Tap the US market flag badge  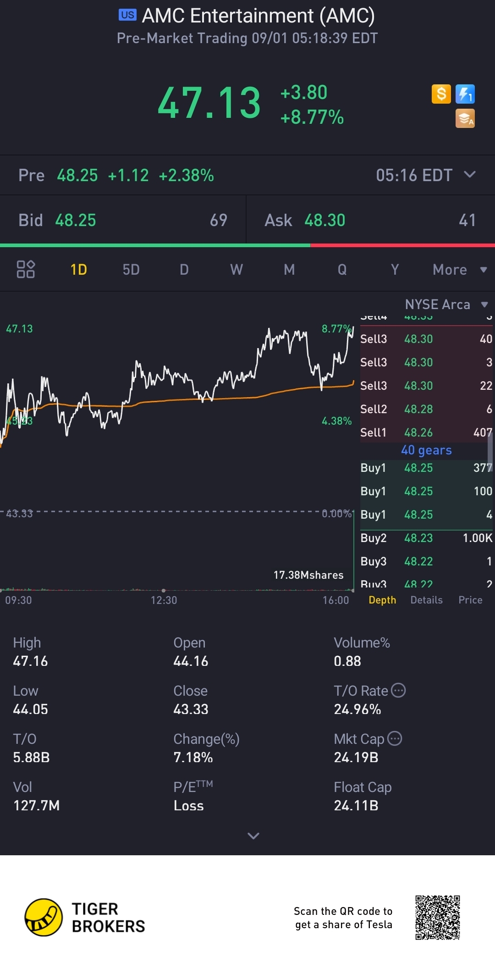pyautogui.click(x=127, y=15)
